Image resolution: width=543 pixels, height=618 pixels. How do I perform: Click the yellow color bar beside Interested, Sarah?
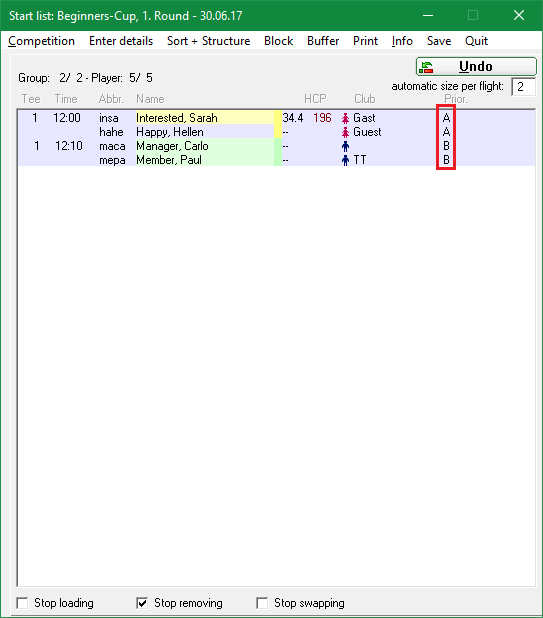coord(278,118)
